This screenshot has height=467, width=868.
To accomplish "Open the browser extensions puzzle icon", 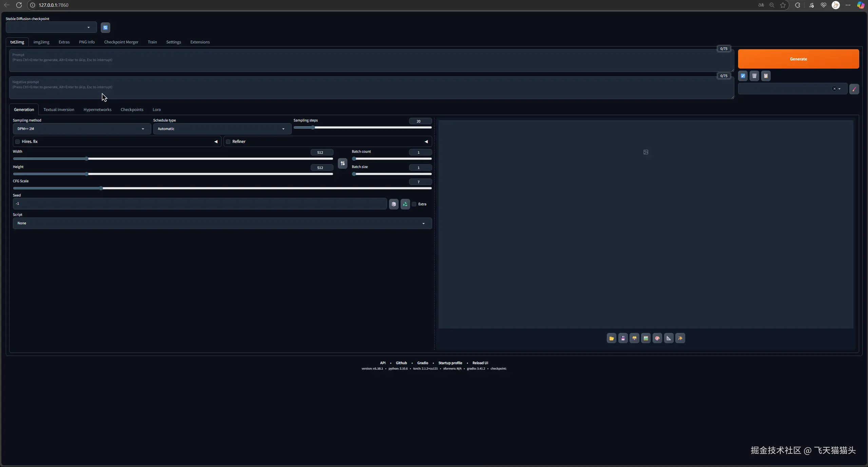I will [x=797, y=5].
